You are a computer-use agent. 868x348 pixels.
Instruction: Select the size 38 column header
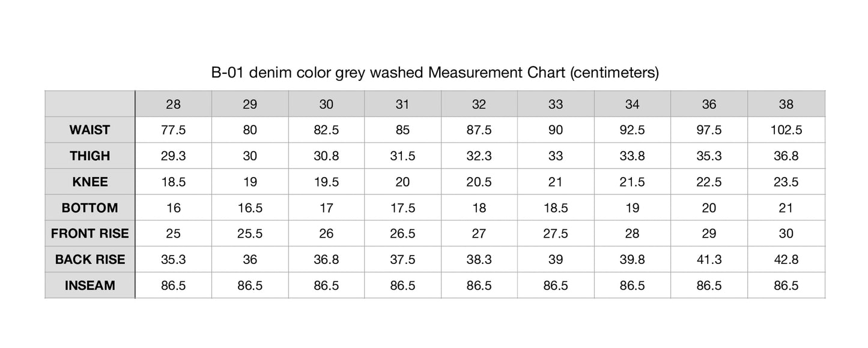point(786,104)
